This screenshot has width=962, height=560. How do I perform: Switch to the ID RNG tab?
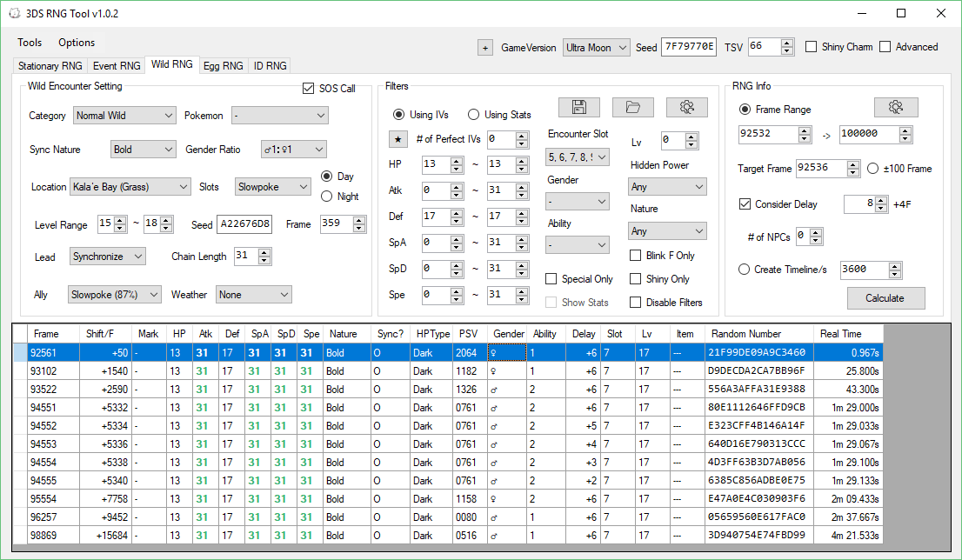click(270, 65)
